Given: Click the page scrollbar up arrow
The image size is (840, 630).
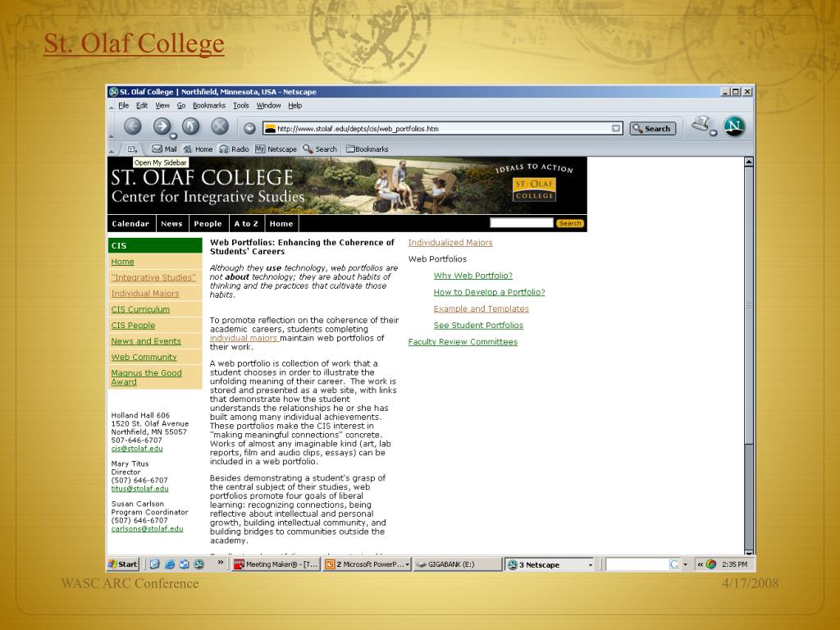Looking at the screenshot, I should point(749,162).
